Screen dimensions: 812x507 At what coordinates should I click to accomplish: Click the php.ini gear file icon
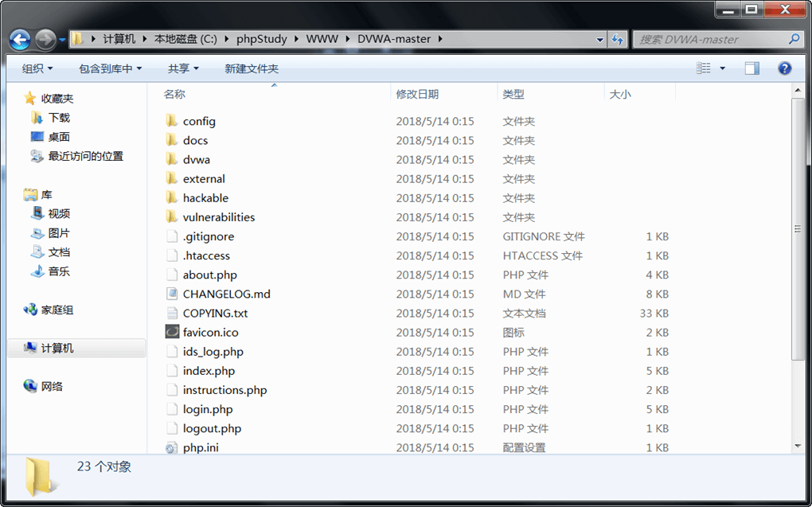click(171, 448)
